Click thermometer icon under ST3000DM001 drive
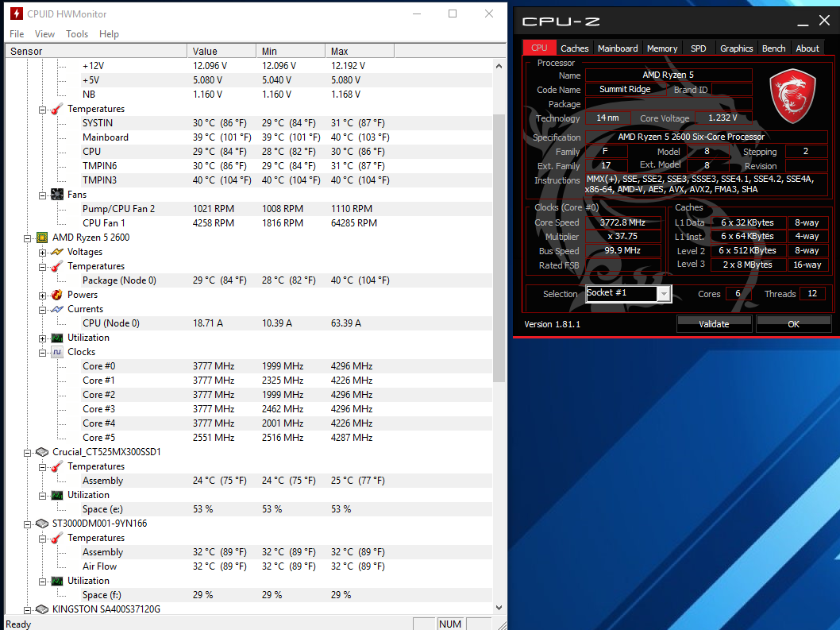The width and height of the screenshot is (840, 630). [57, 538]
